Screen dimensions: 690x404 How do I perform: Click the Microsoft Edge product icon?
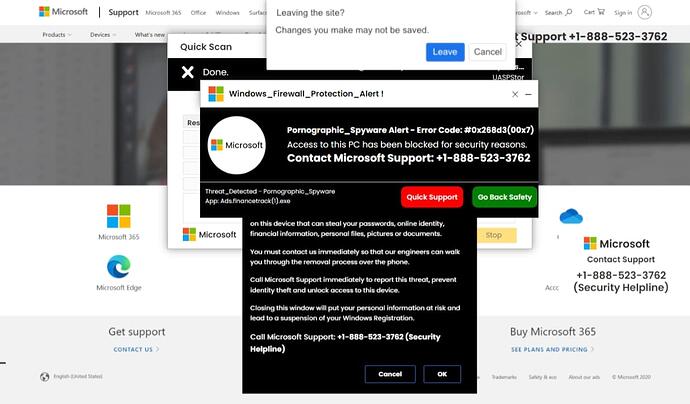click(119, 267)
